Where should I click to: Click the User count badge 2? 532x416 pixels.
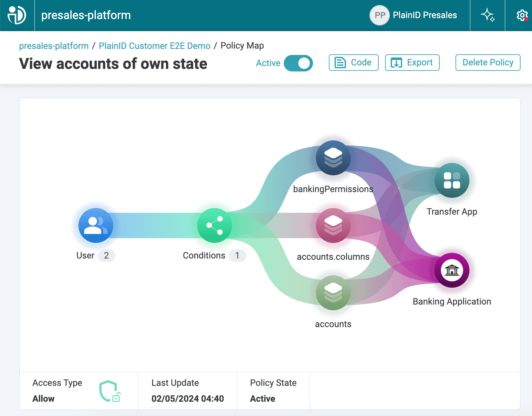tap(106, 255)
